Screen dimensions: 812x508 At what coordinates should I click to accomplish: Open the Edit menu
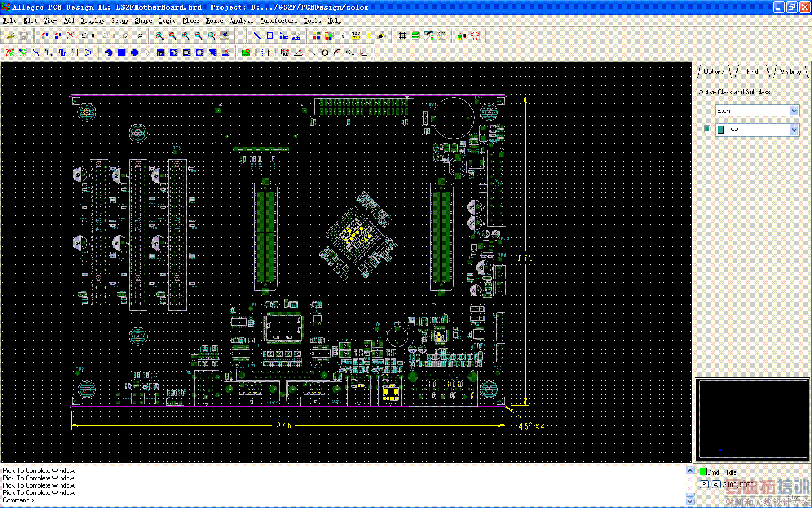pos(30,20)
